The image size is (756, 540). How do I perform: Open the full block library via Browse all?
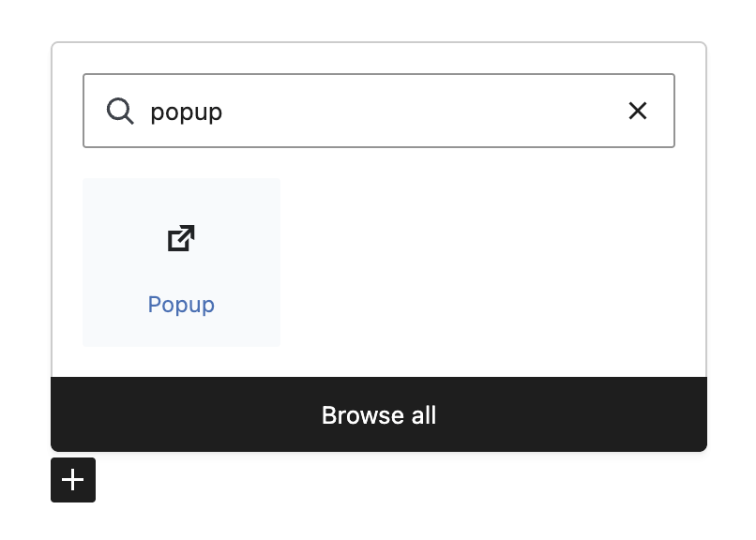click(x=378, y=415)
